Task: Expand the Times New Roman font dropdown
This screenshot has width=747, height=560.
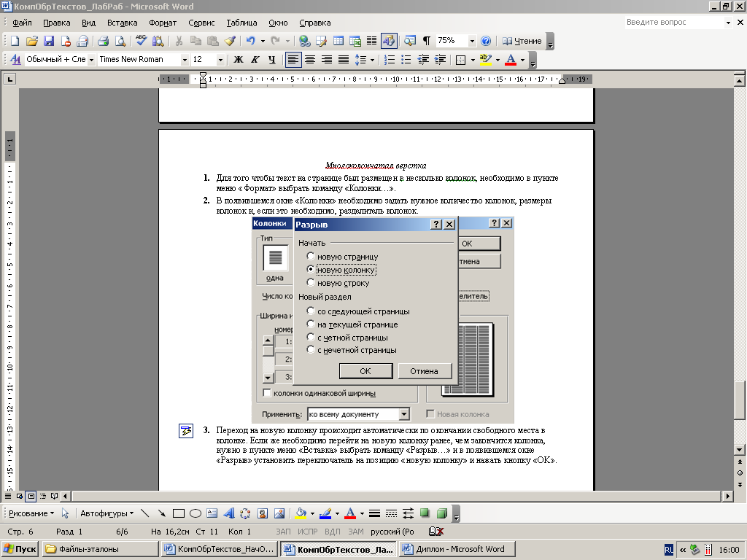Action: click(x=185, y=60)
